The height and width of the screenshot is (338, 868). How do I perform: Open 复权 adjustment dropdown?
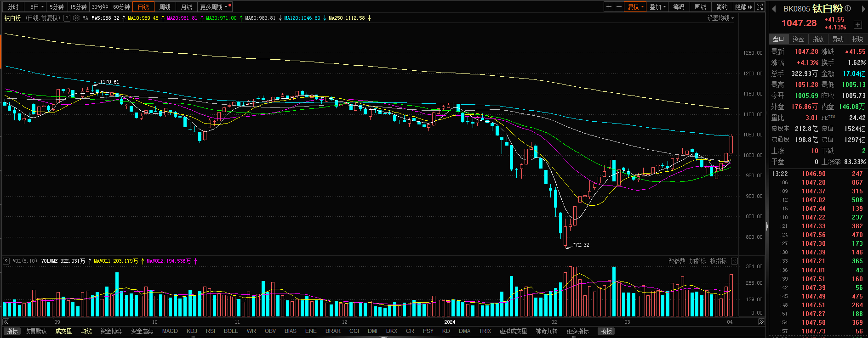tap(636, 7)
